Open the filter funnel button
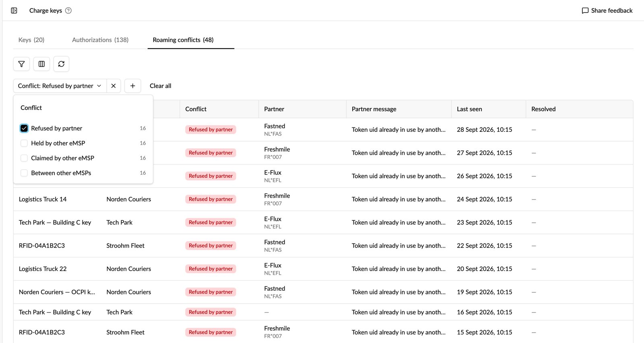 tap(21, 64)
